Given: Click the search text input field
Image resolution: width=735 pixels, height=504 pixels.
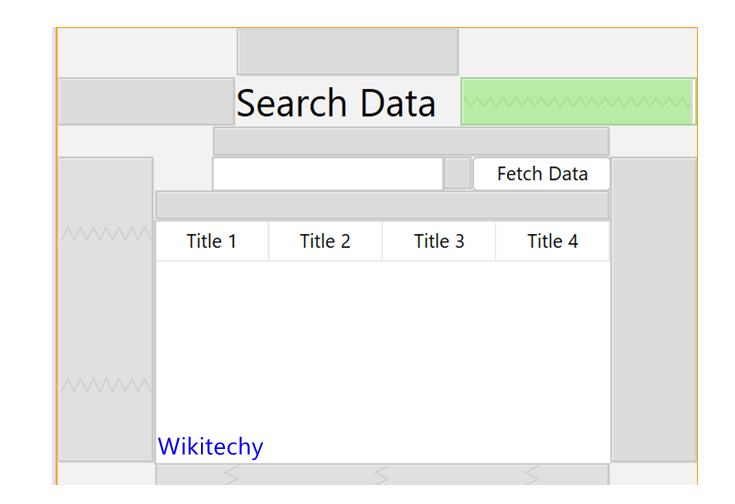Looking at the screenshot, I should tap(327, 174).
